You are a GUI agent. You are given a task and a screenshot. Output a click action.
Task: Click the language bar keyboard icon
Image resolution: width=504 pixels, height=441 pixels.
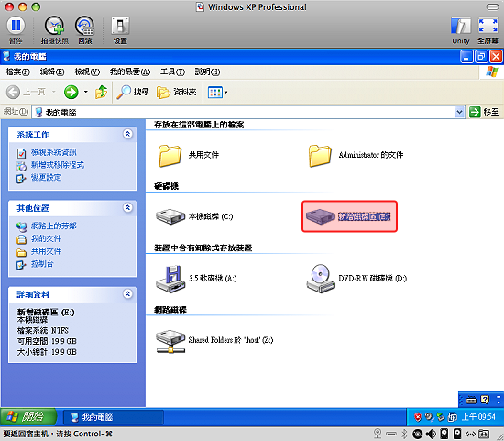(x=471, y=400)
